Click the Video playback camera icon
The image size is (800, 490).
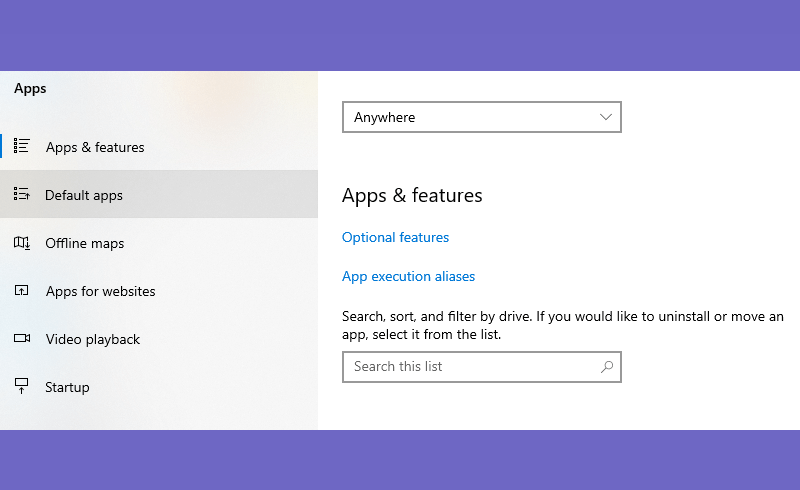point(21,338)
